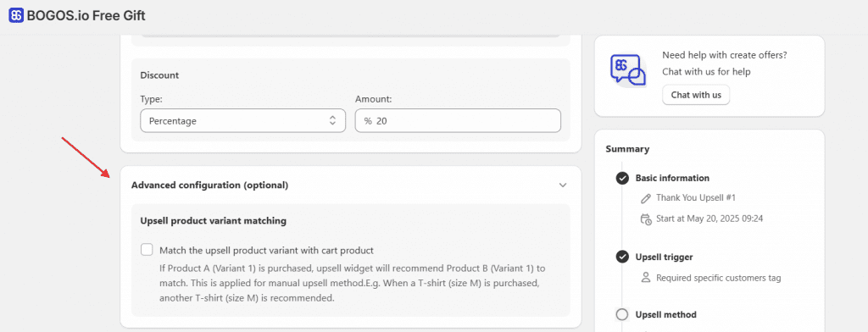Image resolution: width=868 pixels, height=332 pixels.
Task: Open the Basic information summary step
Action: click(672, 178)
